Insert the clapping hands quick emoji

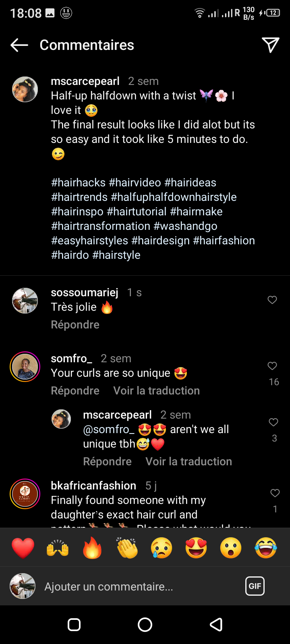[x=127, y=548]
